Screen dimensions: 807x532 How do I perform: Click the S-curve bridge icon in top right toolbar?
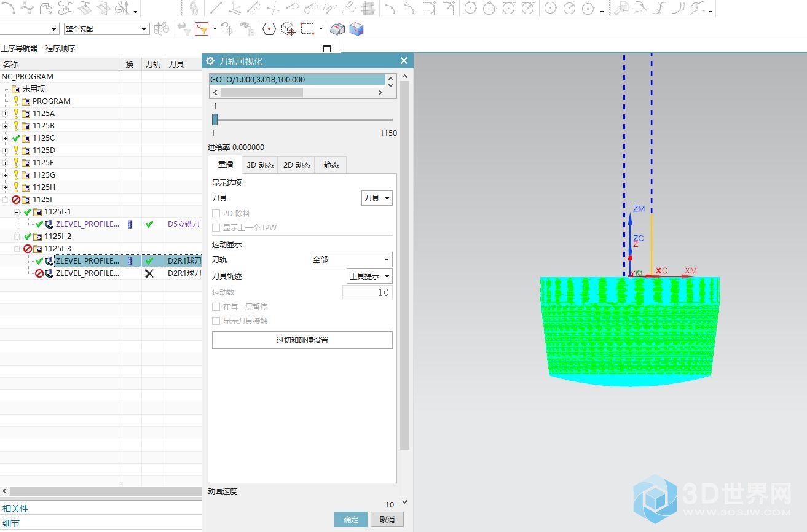click(659, 8)
